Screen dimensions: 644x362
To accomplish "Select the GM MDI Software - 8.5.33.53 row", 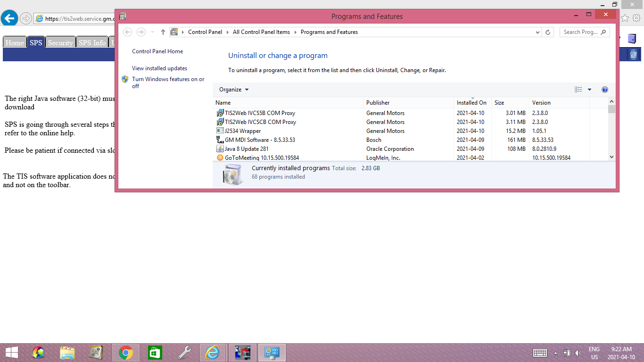I will tap(410, 140).
